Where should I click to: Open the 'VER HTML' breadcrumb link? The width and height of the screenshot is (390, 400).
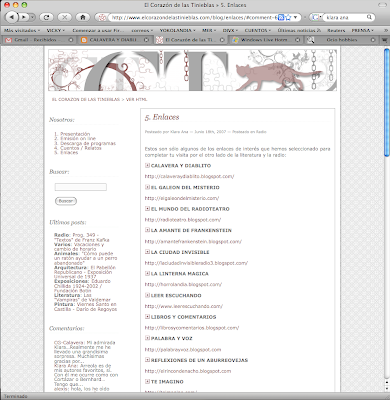click(136, 99)
